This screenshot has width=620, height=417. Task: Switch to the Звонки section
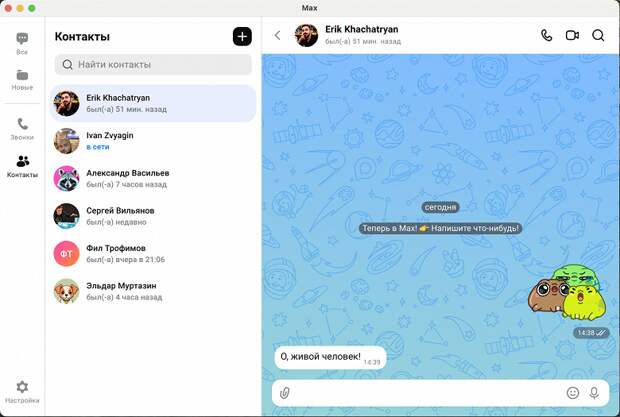tap(22, 129)
